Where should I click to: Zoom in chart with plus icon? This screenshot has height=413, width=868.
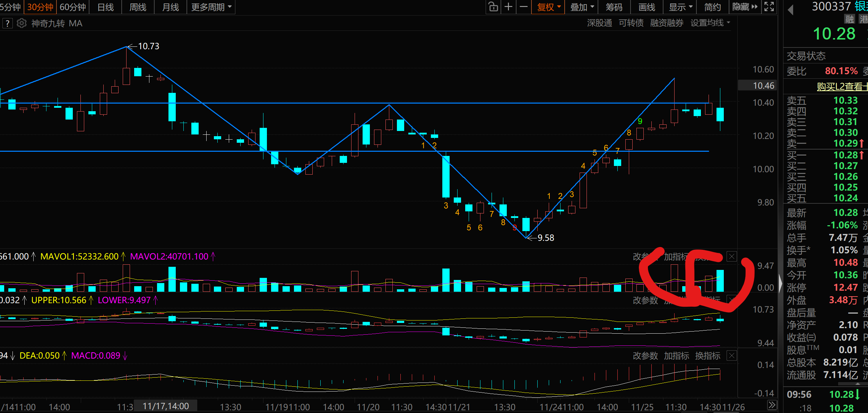tap(509, 7)
